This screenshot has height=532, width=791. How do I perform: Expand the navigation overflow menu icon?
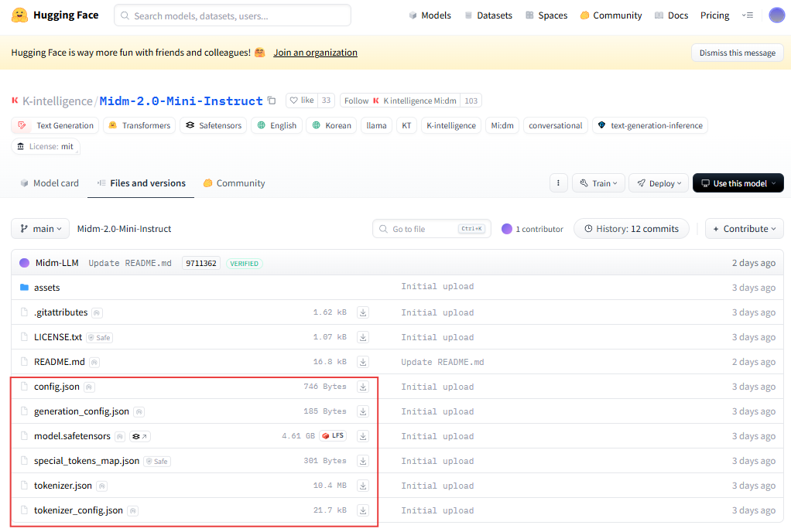coord(748,15)
